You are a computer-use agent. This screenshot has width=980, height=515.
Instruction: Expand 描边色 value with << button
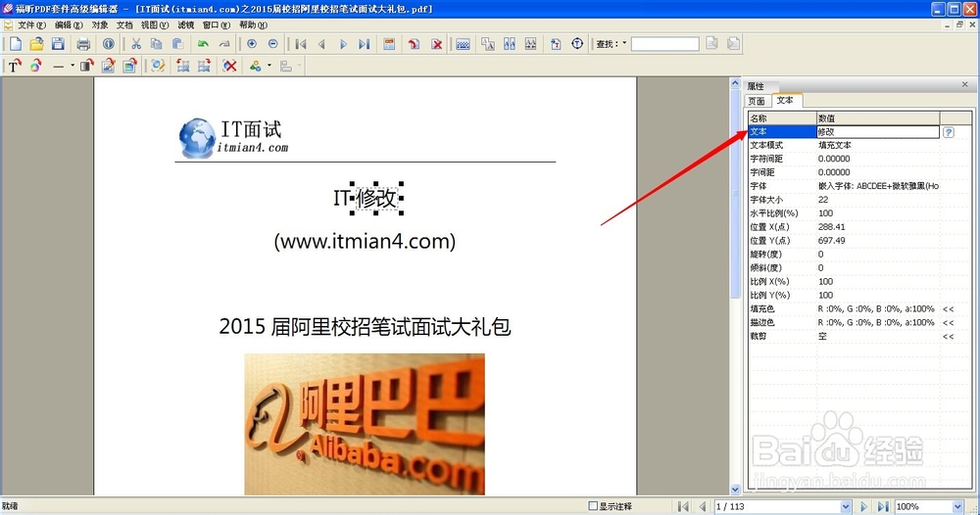pos(948,323)
